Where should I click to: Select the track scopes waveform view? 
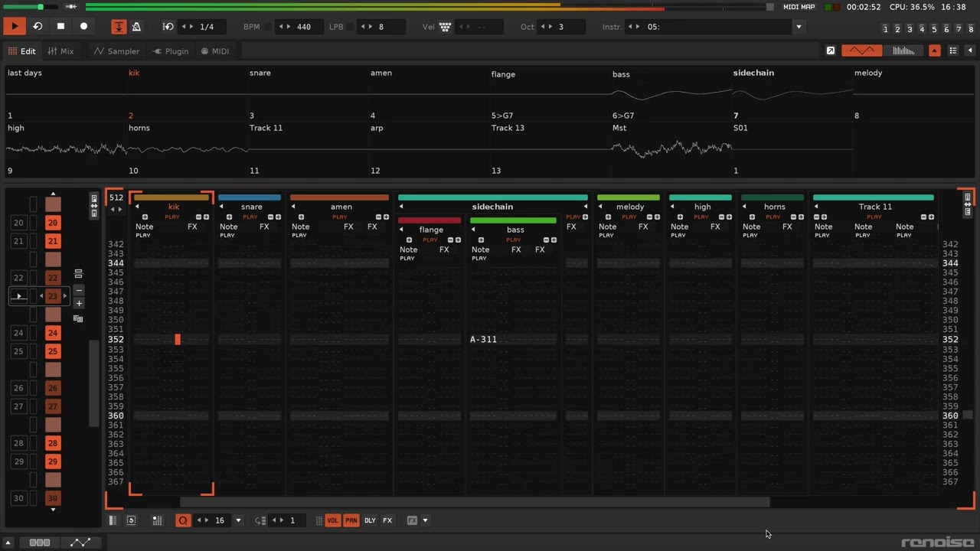862,51
